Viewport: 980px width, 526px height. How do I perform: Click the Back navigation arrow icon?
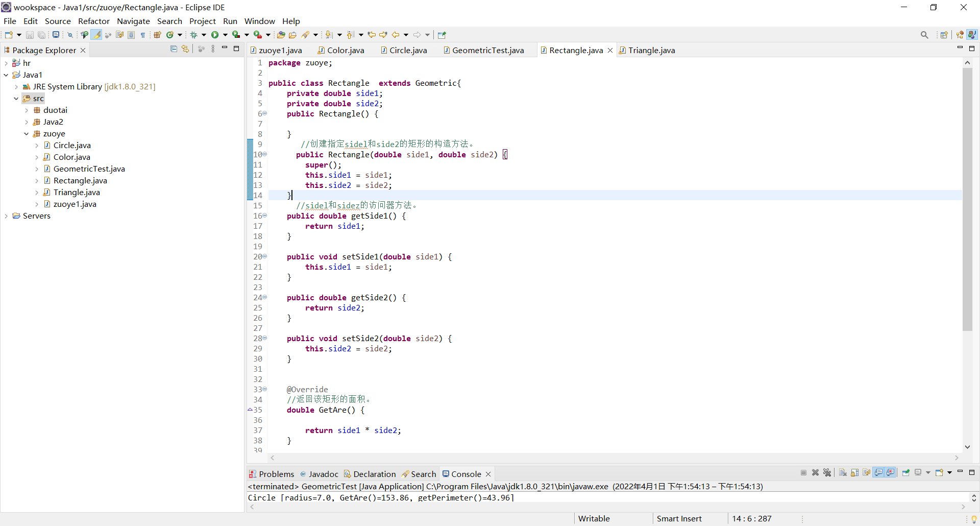tap(396, 35)
